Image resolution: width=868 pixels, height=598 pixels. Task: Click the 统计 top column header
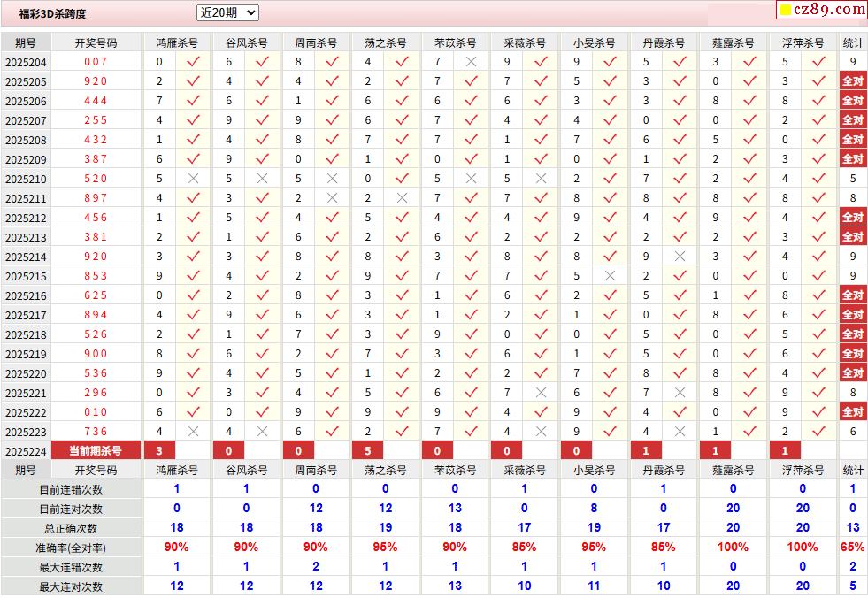tap(852, 42)
